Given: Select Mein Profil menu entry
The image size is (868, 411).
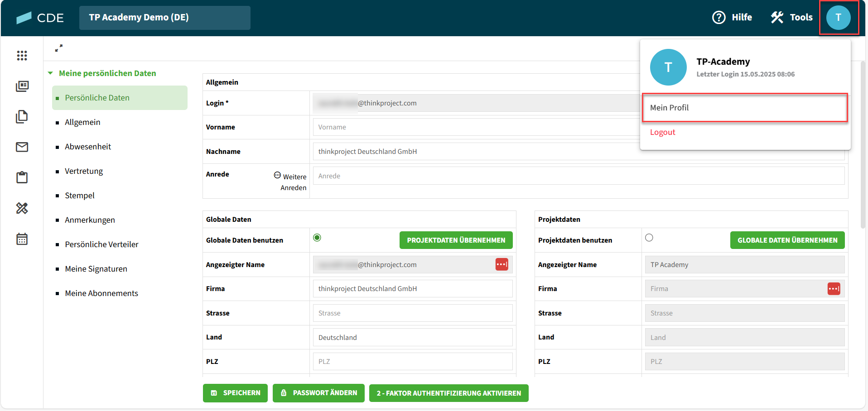Looking at the screenshot, I should coord(745,108).
